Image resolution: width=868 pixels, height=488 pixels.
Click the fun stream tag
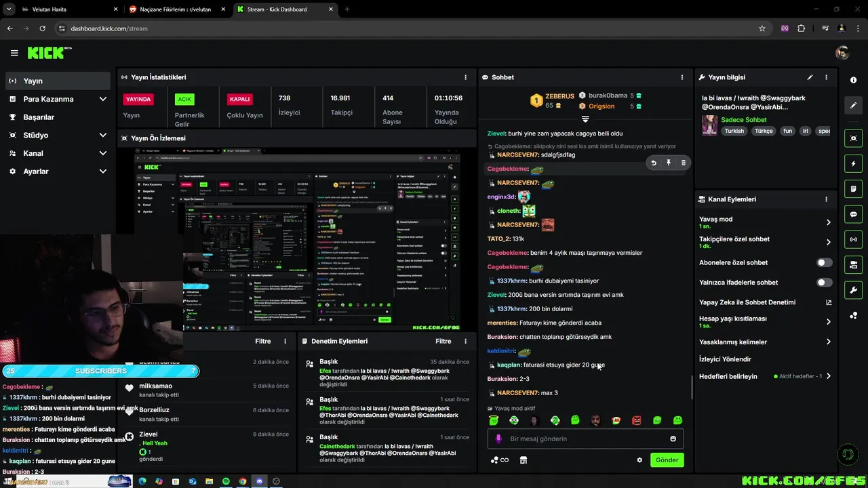click(x=787, y=131)
